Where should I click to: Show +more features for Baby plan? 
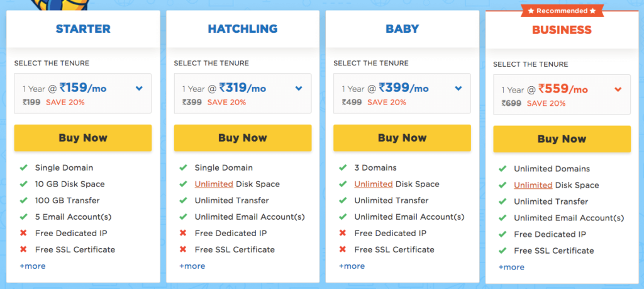(352, 266)
